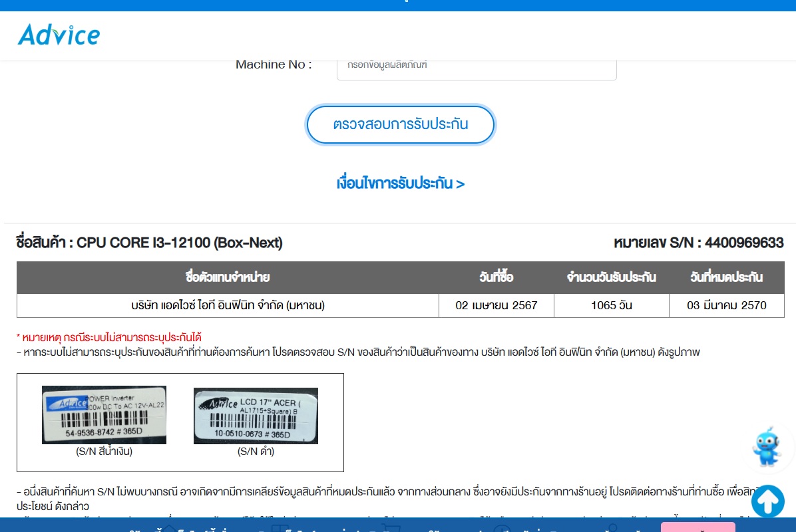Click the blue S/N label sample image

[104, 415]
